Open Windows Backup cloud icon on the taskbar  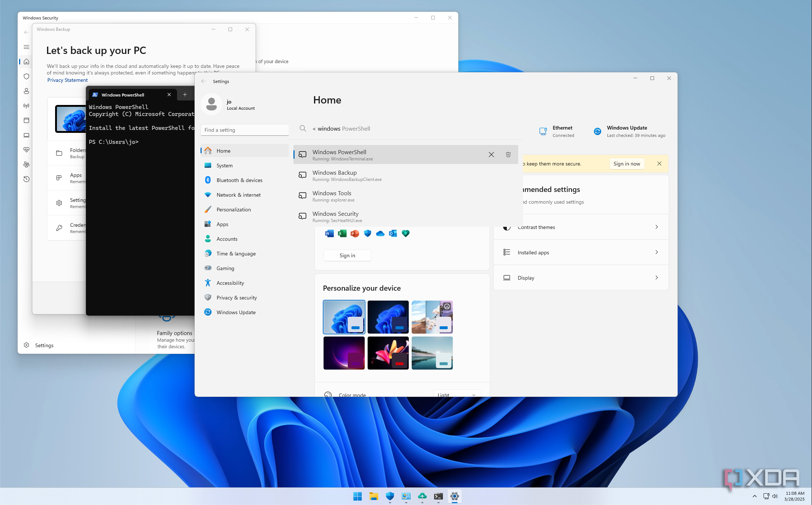point(422,496)
